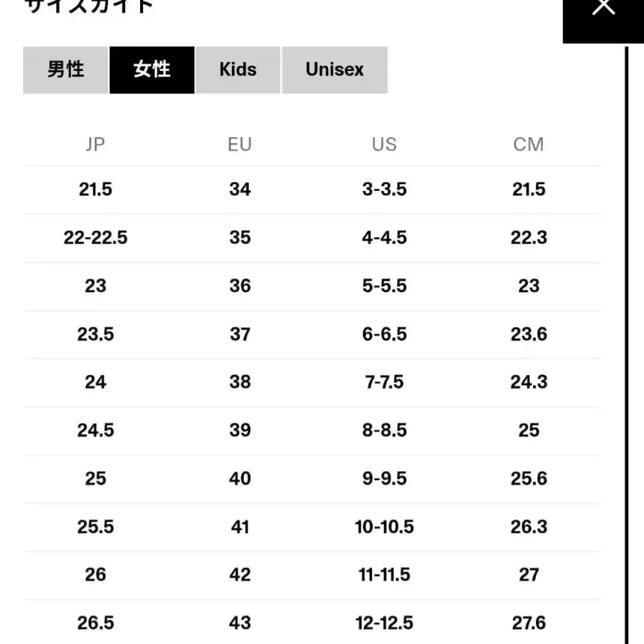
Task: Click the EU column header
Action: pos(240,144)
